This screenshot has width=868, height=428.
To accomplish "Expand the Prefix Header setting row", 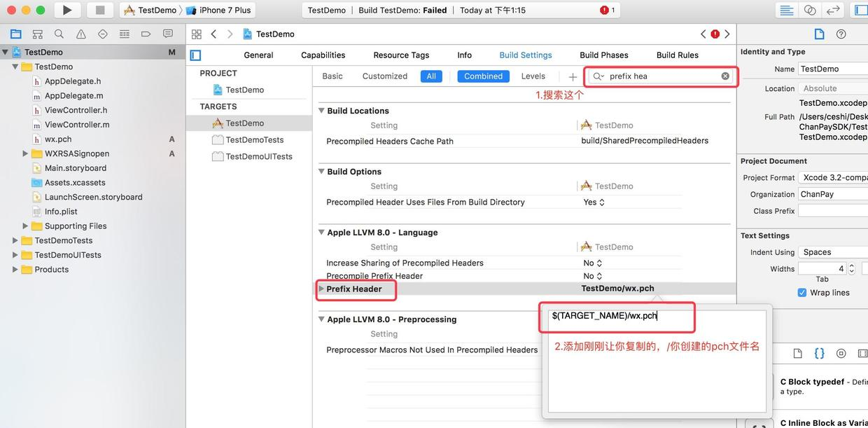I will pos(321,289).
